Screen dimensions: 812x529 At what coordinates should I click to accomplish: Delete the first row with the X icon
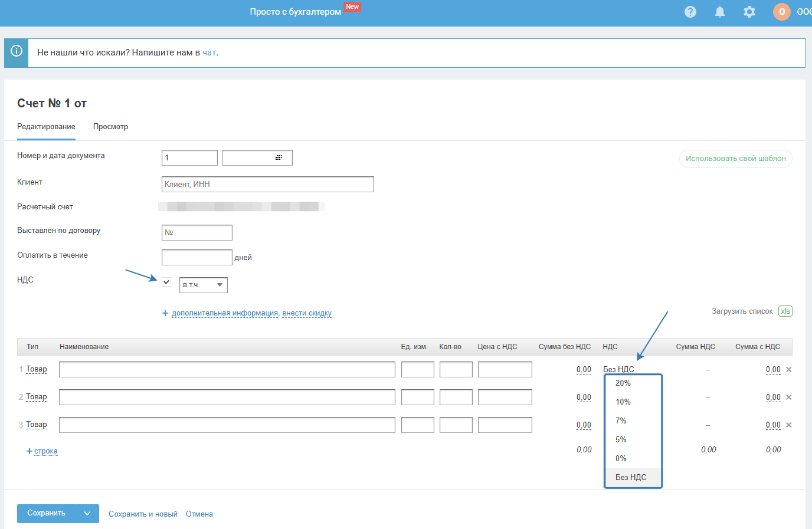click(789, 370)
